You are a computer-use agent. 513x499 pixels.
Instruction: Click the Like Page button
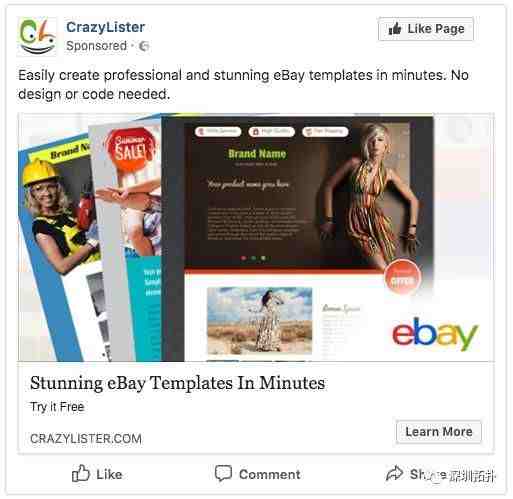426,29
